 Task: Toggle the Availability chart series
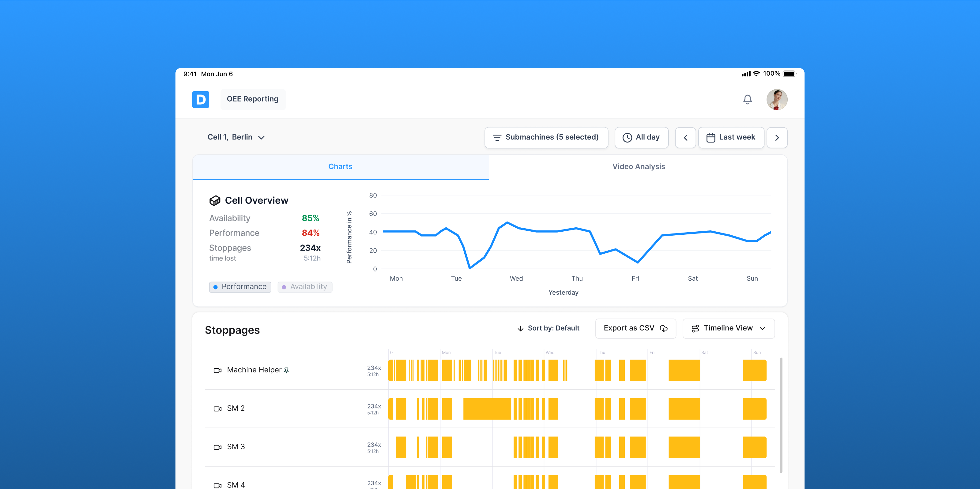coord(305,287)
